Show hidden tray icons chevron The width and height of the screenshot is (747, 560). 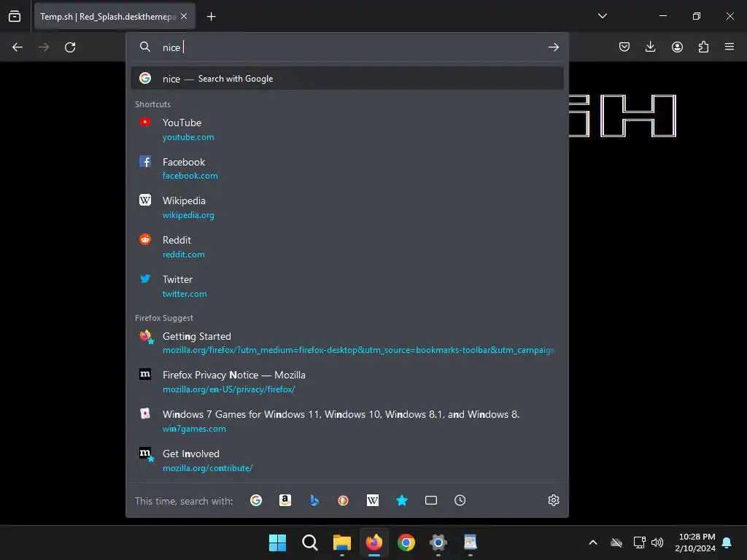click(x=592, y=542)
